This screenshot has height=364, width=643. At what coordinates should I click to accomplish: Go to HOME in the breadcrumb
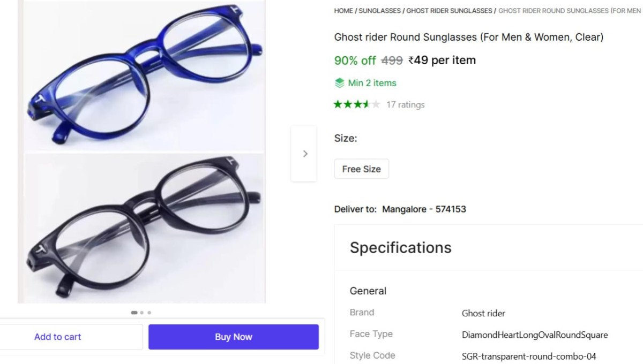click(343, 11)
